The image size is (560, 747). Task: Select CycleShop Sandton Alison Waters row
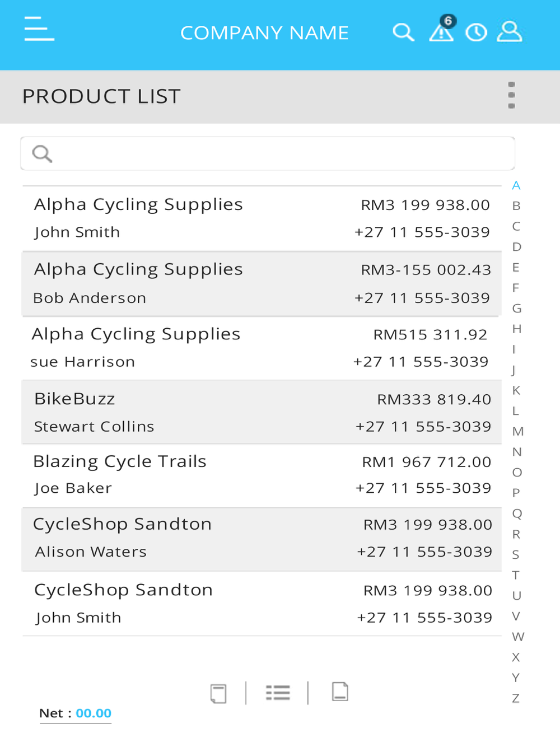262,539
